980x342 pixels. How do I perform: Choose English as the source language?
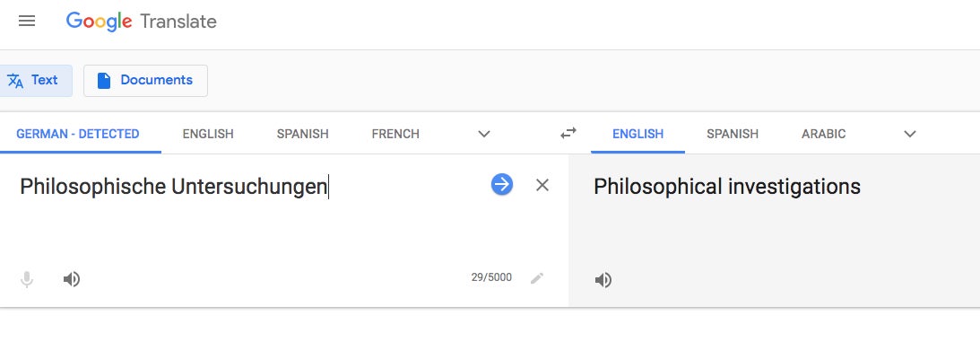208,134
